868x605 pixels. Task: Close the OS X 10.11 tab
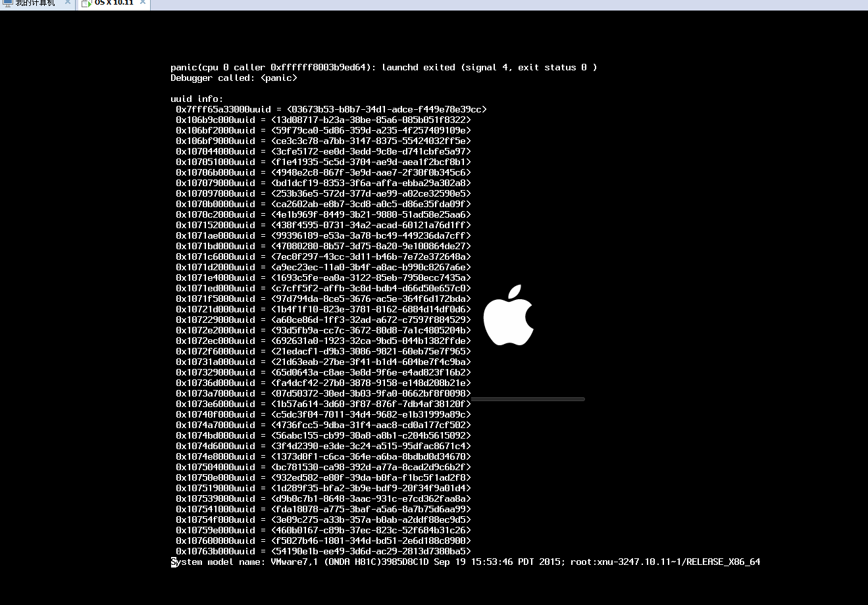click(x=143, y=2)
